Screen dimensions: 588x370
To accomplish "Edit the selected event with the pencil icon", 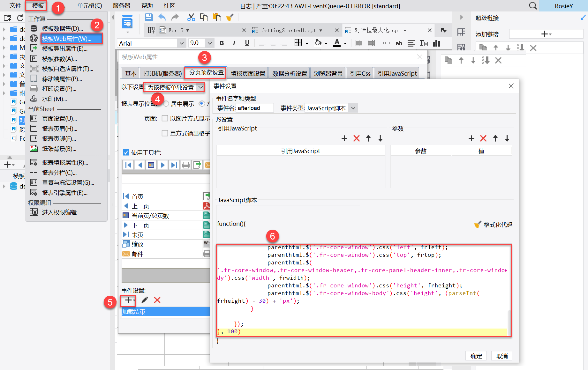I will tap(144, 300).
